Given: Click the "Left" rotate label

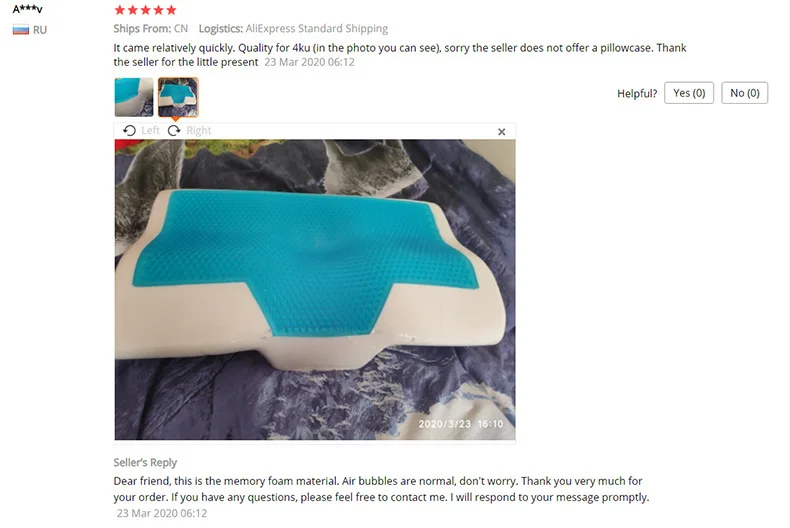Looking at the screenshot, I should click(x=150, y=130).
